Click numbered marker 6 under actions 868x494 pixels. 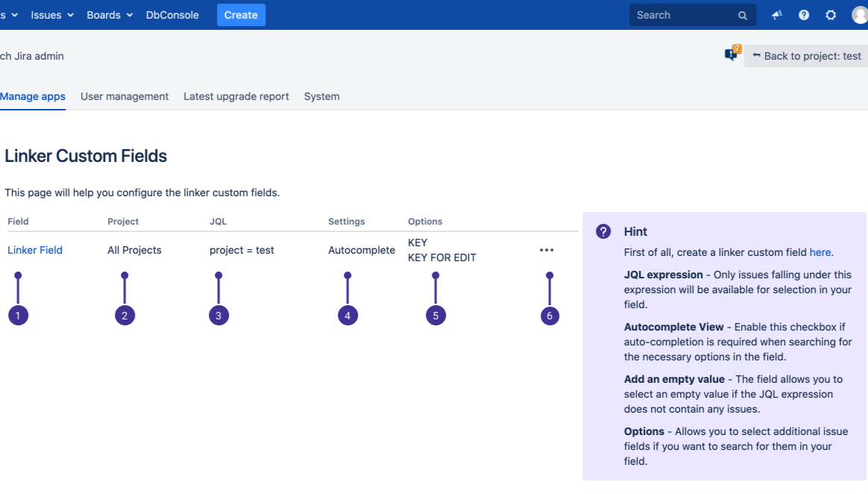[550, 316]
